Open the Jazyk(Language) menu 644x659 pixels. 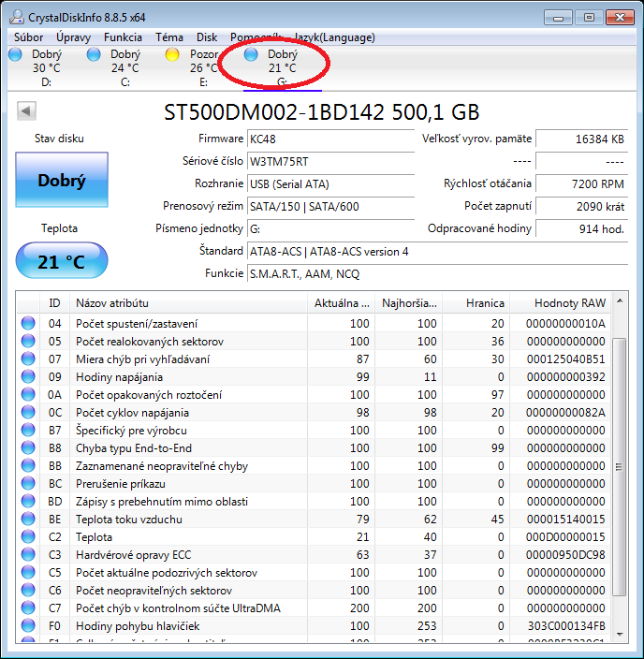click(x=334, y=37)
